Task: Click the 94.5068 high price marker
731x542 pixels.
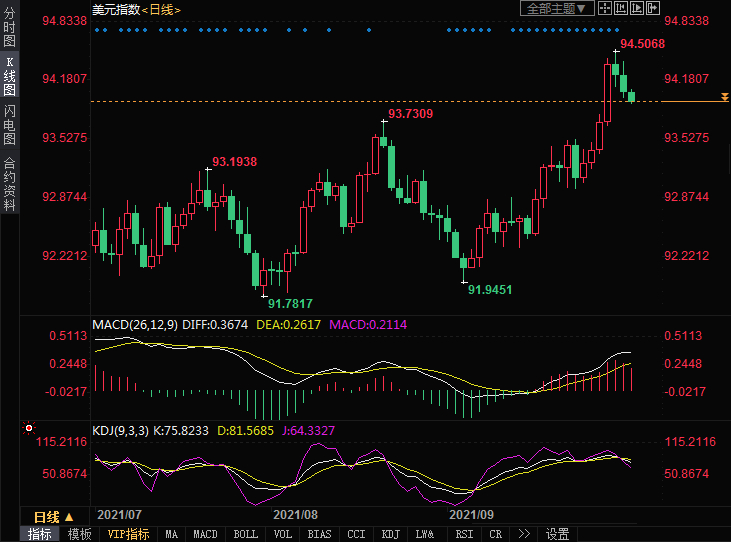Action: (643, 44)
